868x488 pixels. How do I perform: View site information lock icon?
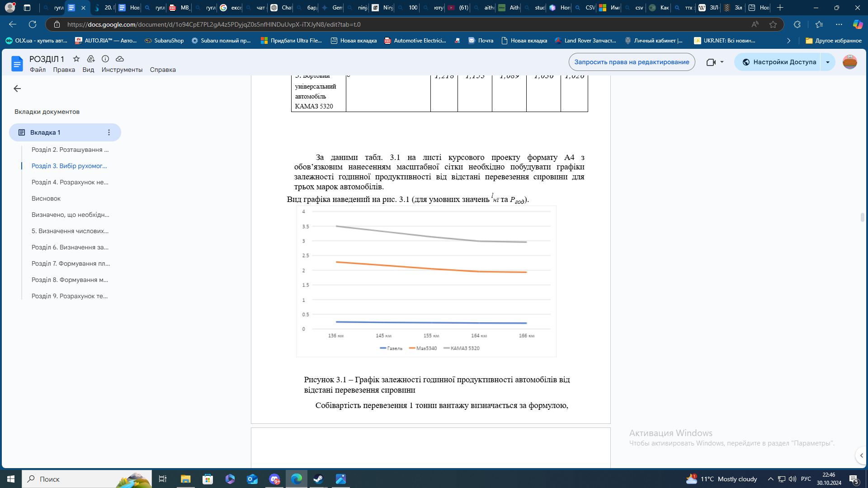pos(57,24)
